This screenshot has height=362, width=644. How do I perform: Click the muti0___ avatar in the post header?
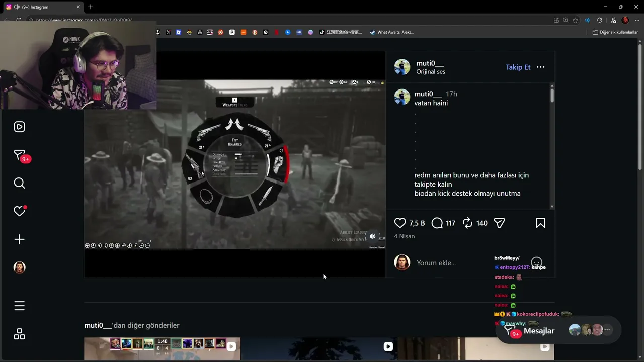402,67
